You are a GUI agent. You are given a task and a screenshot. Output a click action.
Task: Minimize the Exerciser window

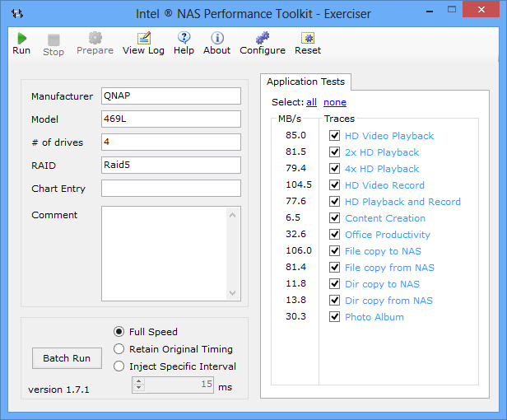(x=430, y=11)
